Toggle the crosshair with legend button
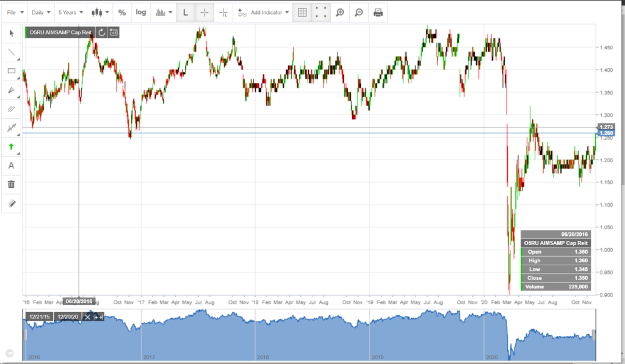 [x=223, y=12]
